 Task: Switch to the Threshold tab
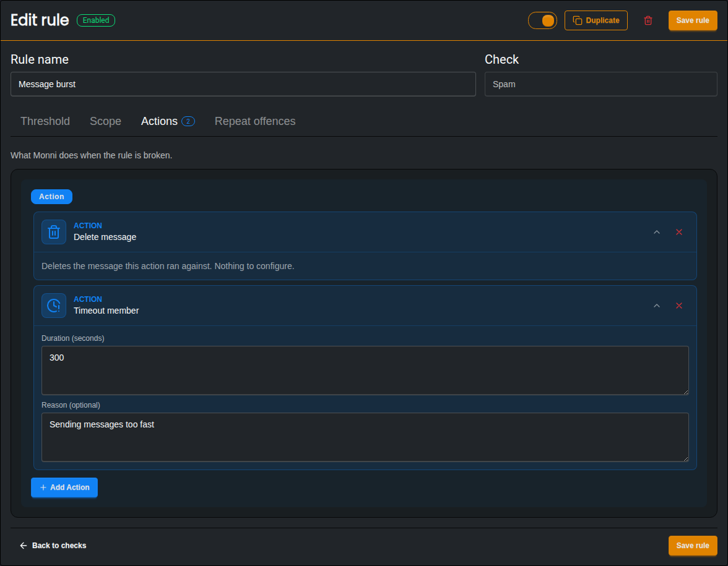[x=45, y=121]
